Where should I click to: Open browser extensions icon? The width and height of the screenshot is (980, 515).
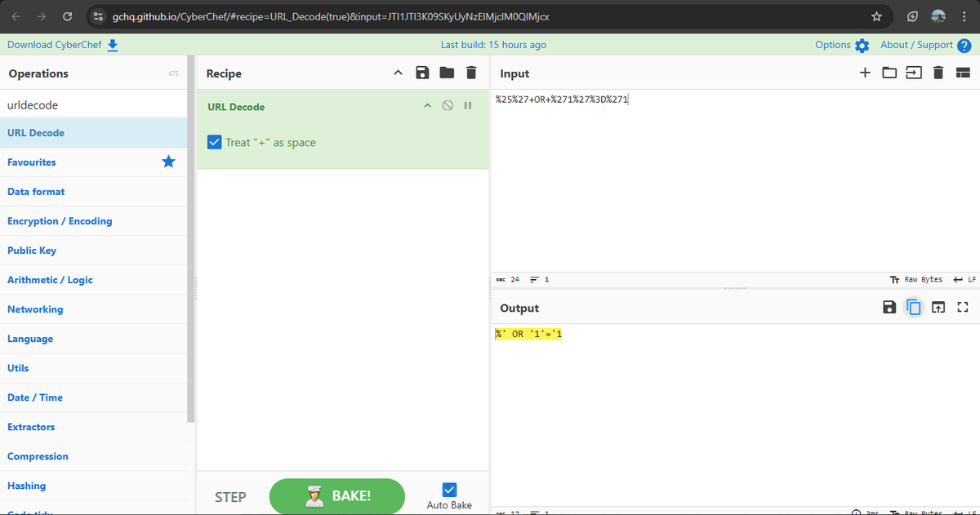coord(912,16)
